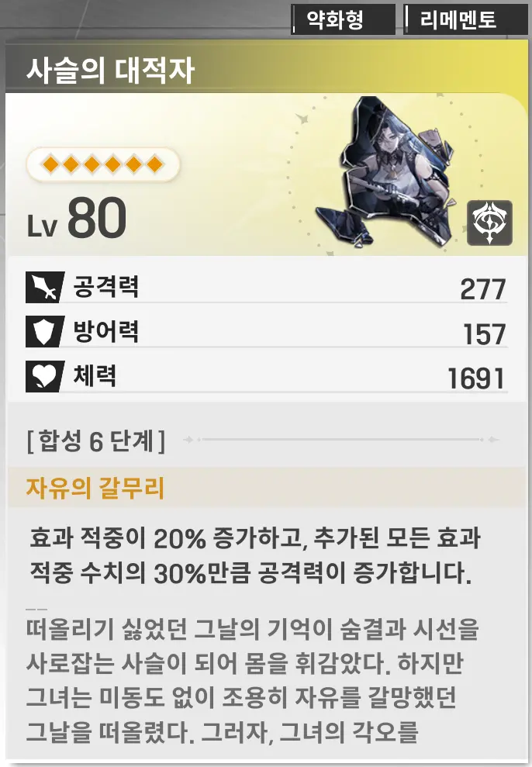Click the Nihility path icon beside artwork

point(489,223)
